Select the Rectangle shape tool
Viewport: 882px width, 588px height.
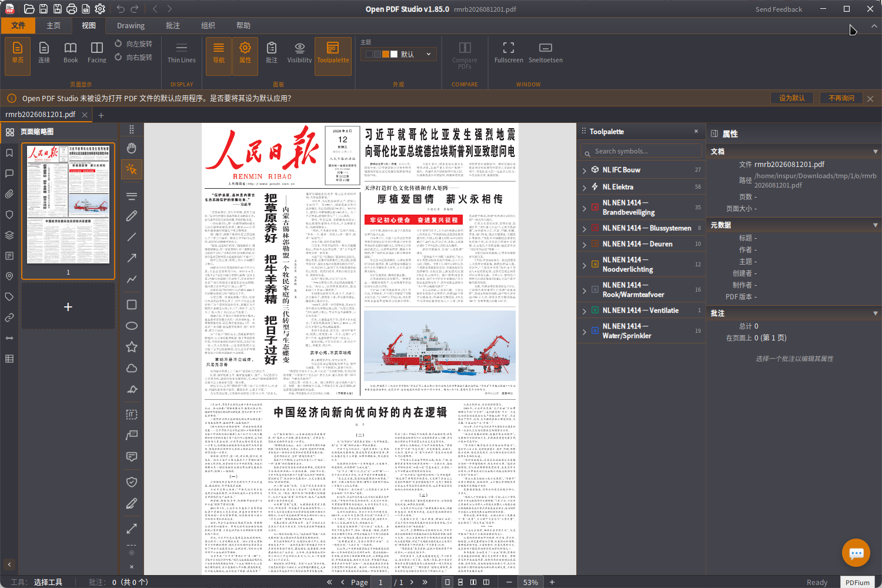[132, 305]
